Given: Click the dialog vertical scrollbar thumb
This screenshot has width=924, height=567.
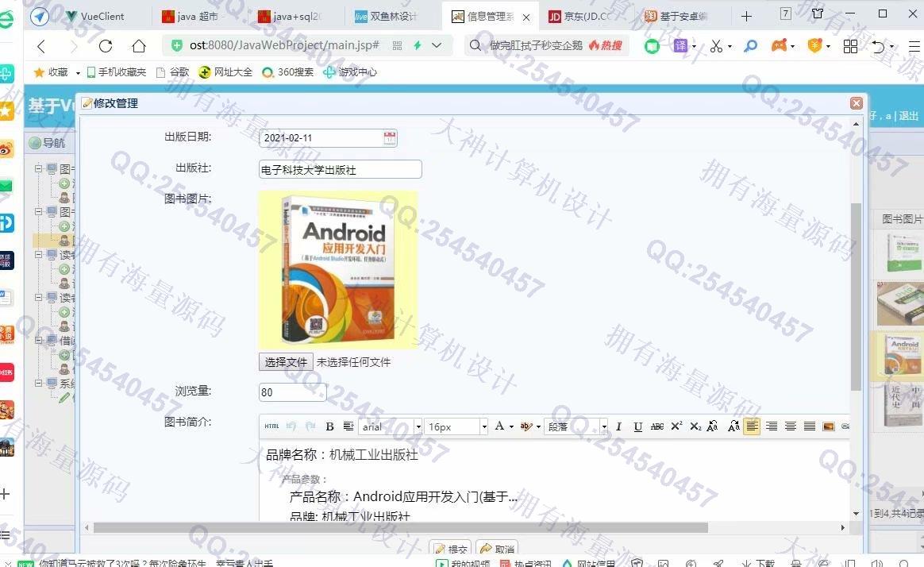Looking at the screenshot, I should point(856,296).
